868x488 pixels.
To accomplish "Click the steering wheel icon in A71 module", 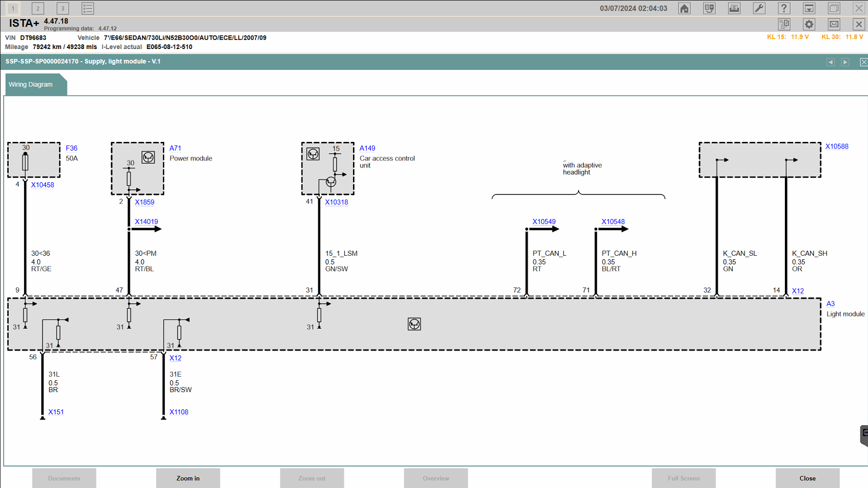I will [x=148, y=157].
